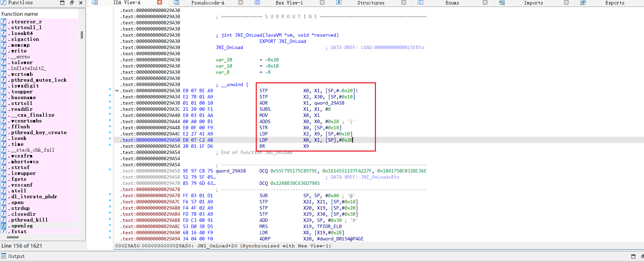Click the Functions list vertical scrollbar thumb
This screenshot has width=644, height=262.
(x=82, y=35)
